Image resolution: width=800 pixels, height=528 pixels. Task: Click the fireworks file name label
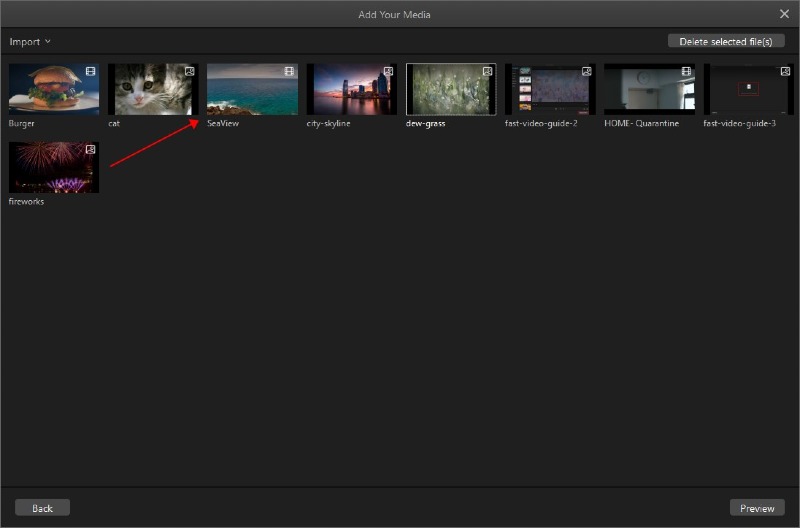(x=26, y=202)
